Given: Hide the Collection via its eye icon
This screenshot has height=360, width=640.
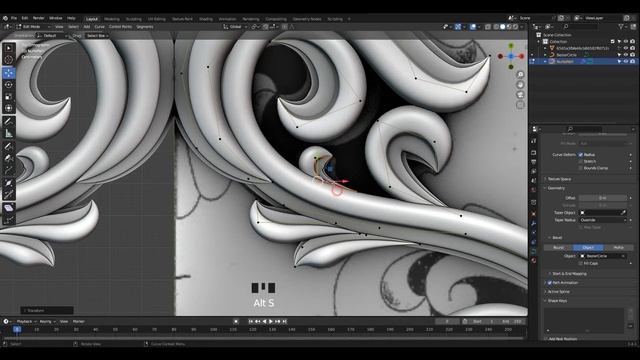Looking at the screenshot, I should [626, 41].
